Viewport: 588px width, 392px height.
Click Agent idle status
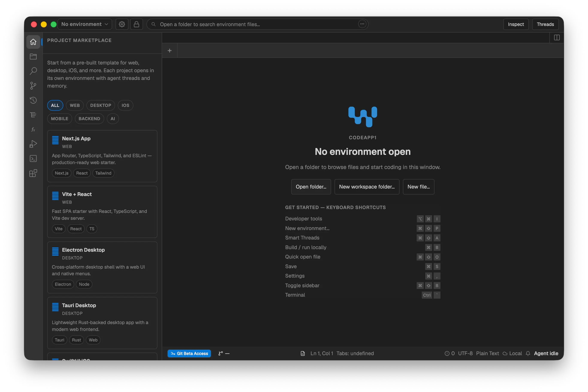point(546,353)
